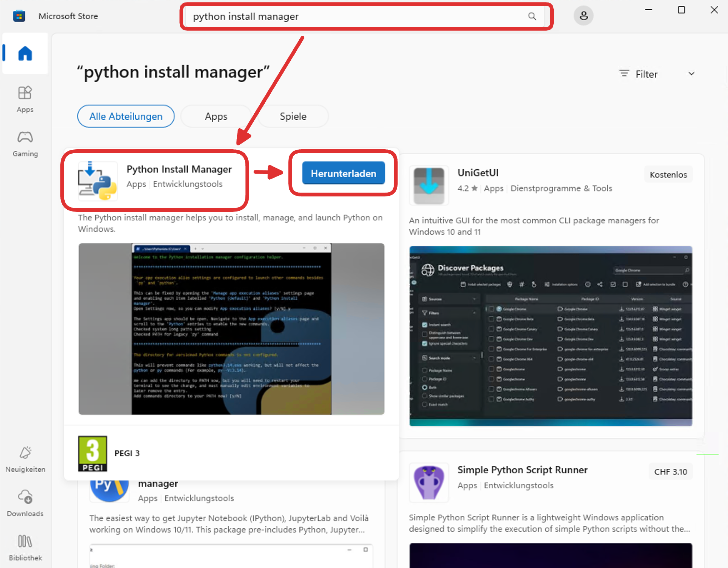
Task: Switch to the Apps filter tab
Action: click(216, 116)
